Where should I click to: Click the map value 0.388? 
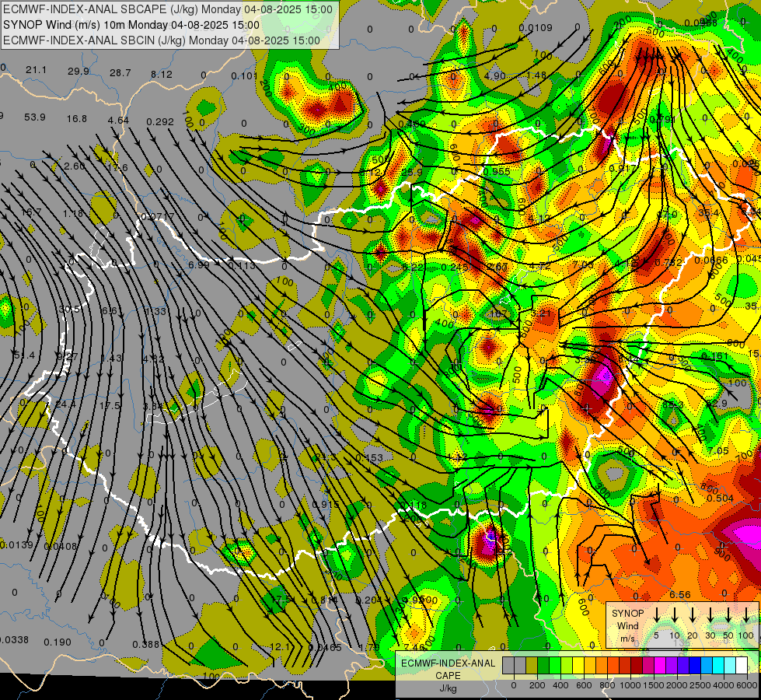tap(146, 644)
